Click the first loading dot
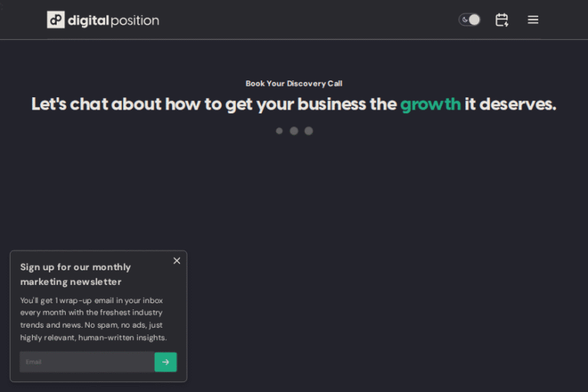Image resolution: width=588 pixels, height=392 pixels. point(279,131)
